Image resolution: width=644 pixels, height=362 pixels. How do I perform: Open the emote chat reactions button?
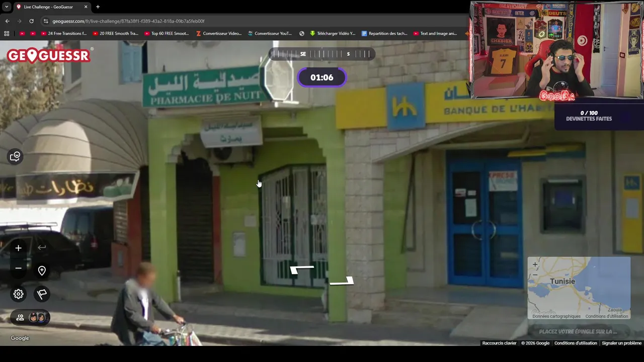coord(15,156)
